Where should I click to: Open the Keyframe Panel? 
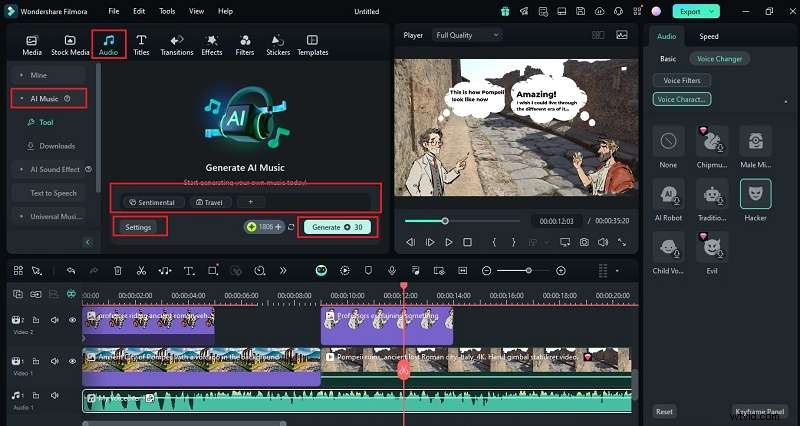759,412
